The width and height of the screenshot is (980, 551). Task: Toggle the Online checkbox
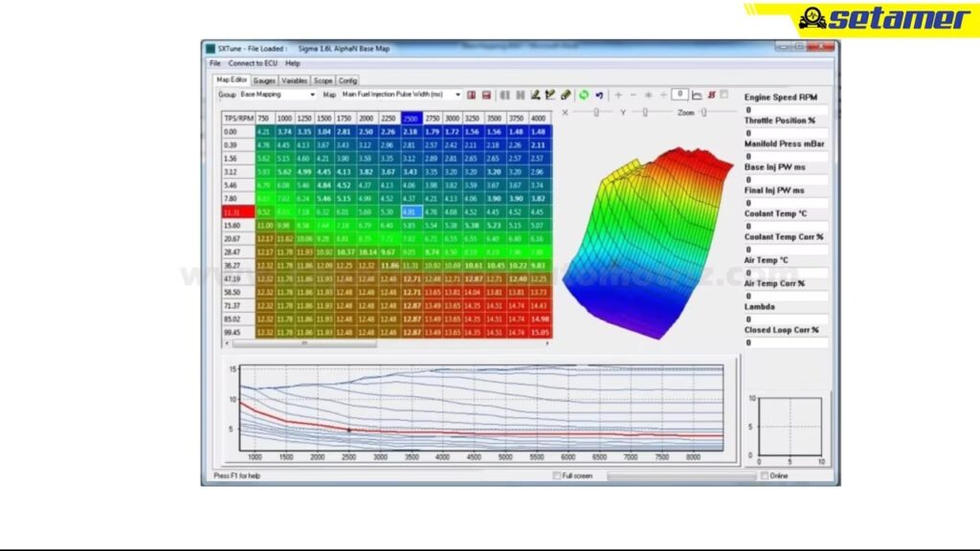765,475
